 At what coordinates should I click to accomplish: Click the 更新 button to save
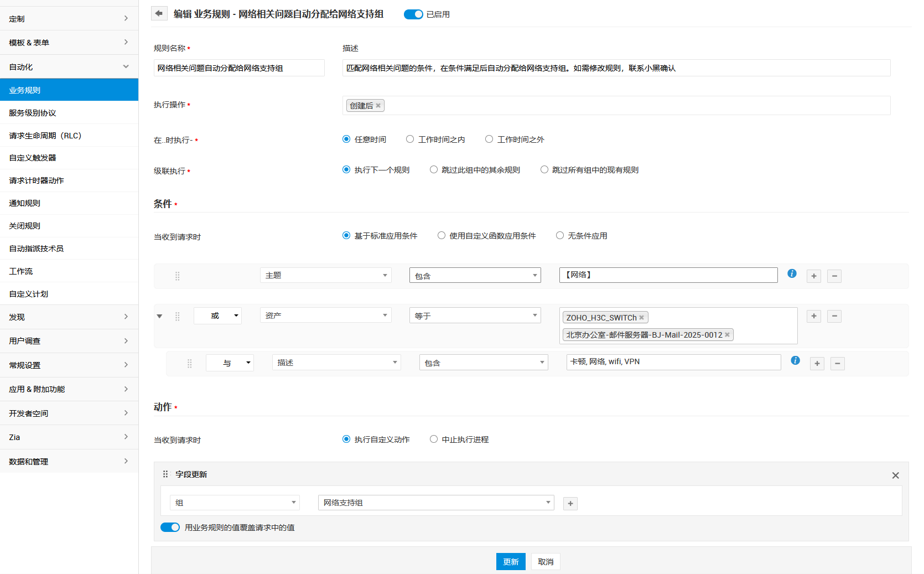[510, 561]
